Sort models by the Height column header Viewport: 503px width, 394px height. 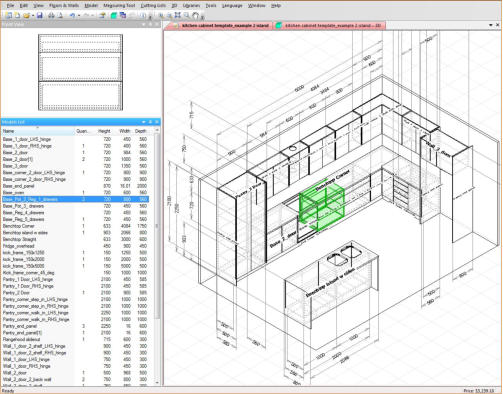[x=104, y=131]
